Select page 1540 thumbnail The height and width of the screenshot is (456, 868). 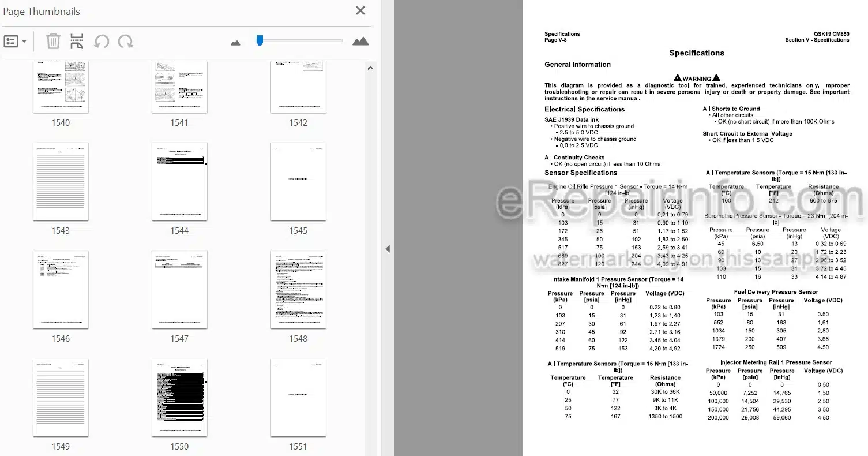[61, 87]
